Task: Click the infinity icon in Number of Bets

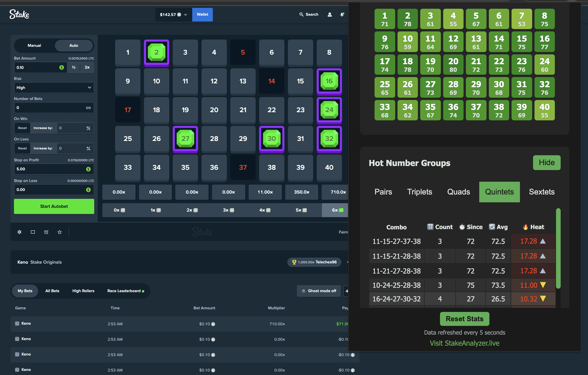Action: click(x=89, y=108)
